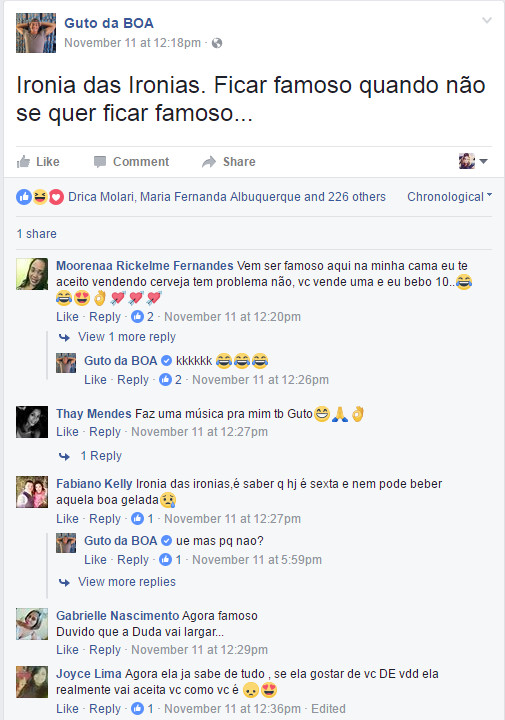Open Guto da BOA profile name at top
Screen dimensions: 505x720
click(x=109, y=23)
